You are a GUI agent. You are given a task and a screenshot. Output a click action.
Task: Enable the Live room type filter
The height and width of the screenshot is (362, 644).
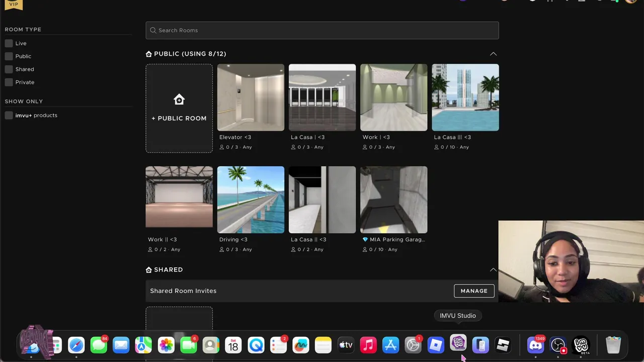click(9, 43)
